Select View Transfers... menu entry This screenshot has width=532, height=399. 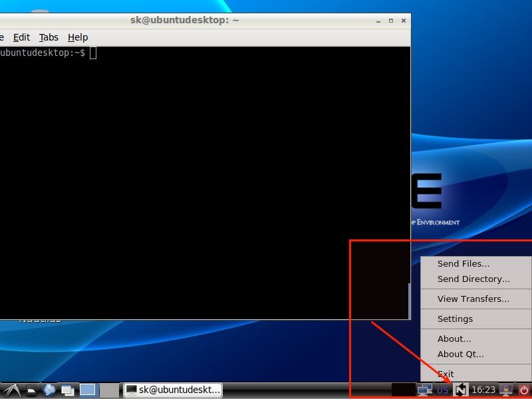[476, 299]
